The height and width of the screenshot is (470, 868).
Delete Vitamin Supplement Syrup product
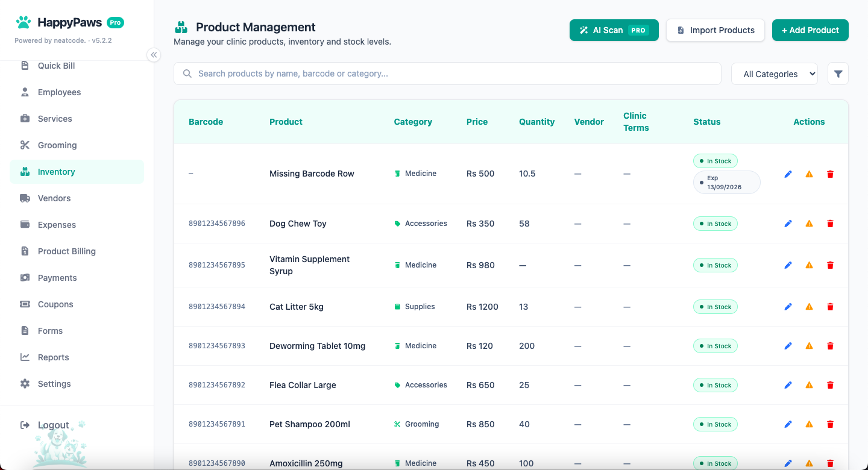click(x=830, y=265)
